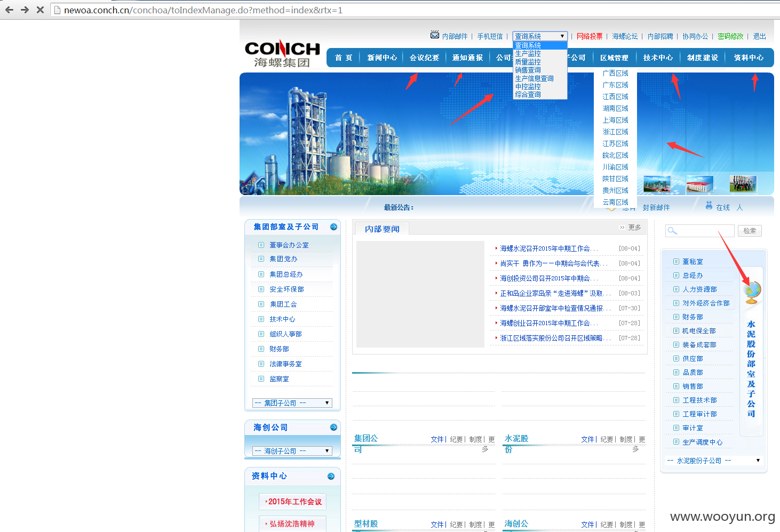The width and height of the screenshot is (780, 532).
Task: Open 新闻中心 in the navigation bar
Action: [382, 58]
